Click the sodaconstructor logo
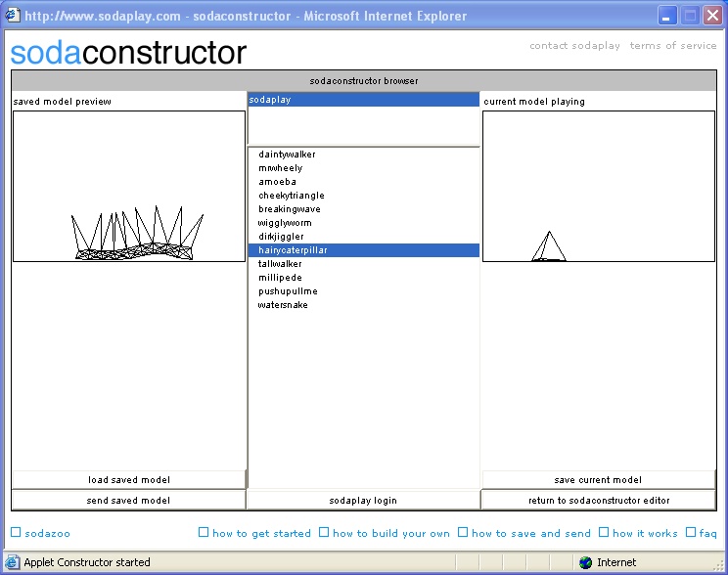The height and width of the screenshot is (575, 728). pyautogui.click(x=128, y=53)
